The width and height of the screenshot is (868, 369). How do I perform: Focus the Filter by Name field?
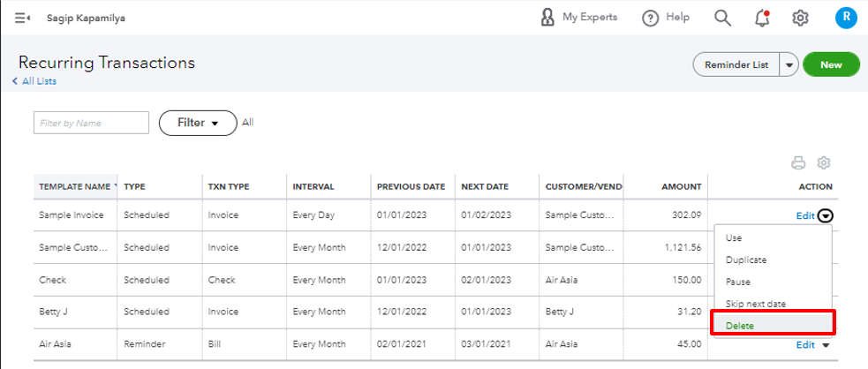91,124
